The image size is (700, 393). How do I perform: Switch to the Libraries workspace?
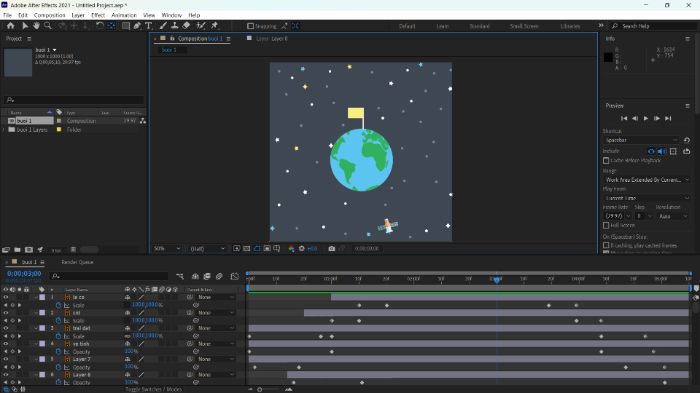[570, 26]
